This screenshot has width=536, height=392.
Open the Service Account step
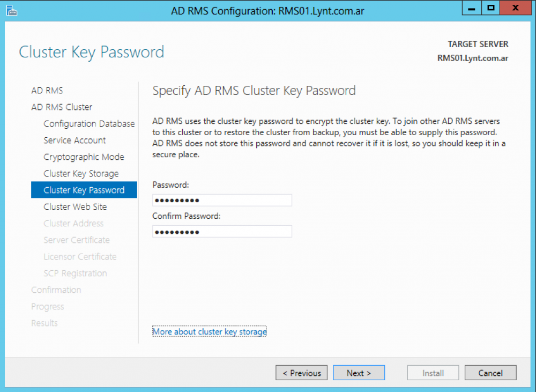coord(75,140)
